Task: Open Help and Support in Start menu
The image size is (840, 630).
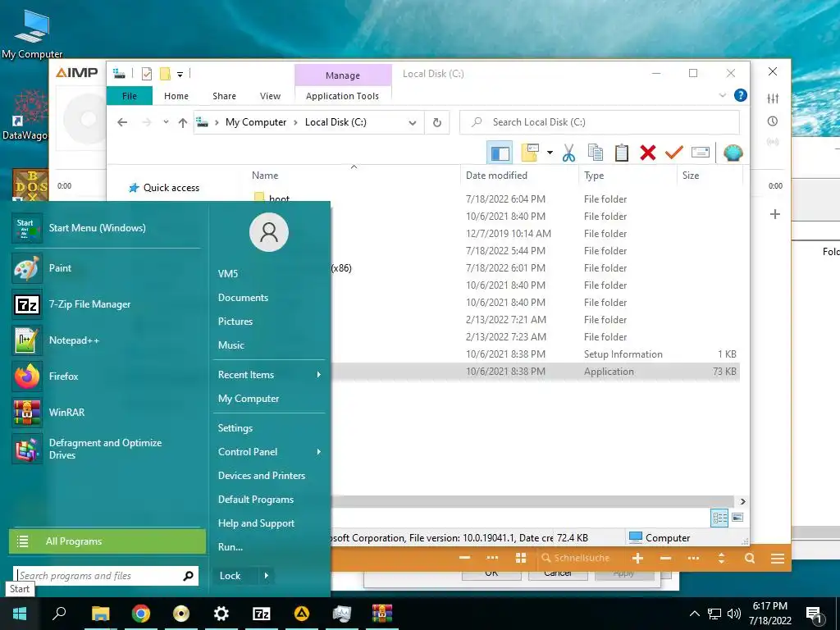Action: tap(256, 523)
